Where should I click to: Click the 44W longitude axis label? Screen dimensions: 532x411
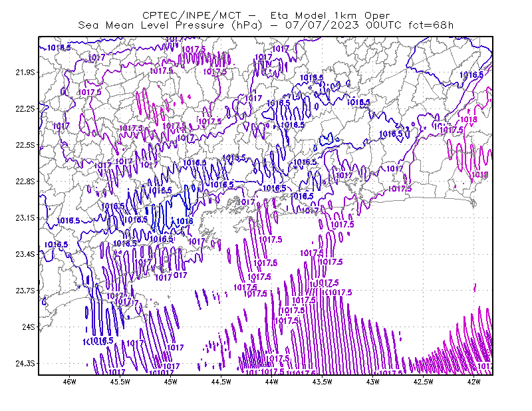click(x=272, y=382)
